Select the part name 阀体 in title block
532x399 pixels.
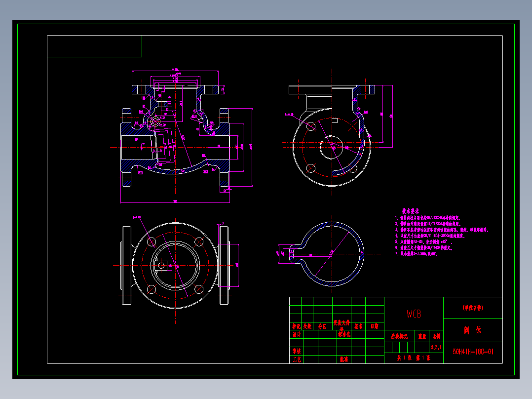pyautogui.click(x=473, y=330)
